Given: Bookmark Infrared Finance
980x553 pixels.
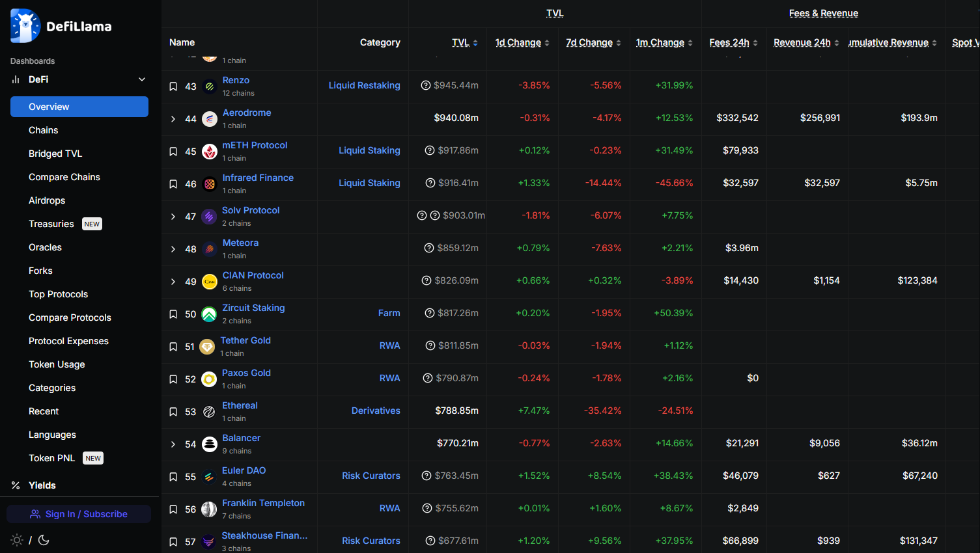Looking at the screenshot, I should pyautogui.click(x=173, y=184).
